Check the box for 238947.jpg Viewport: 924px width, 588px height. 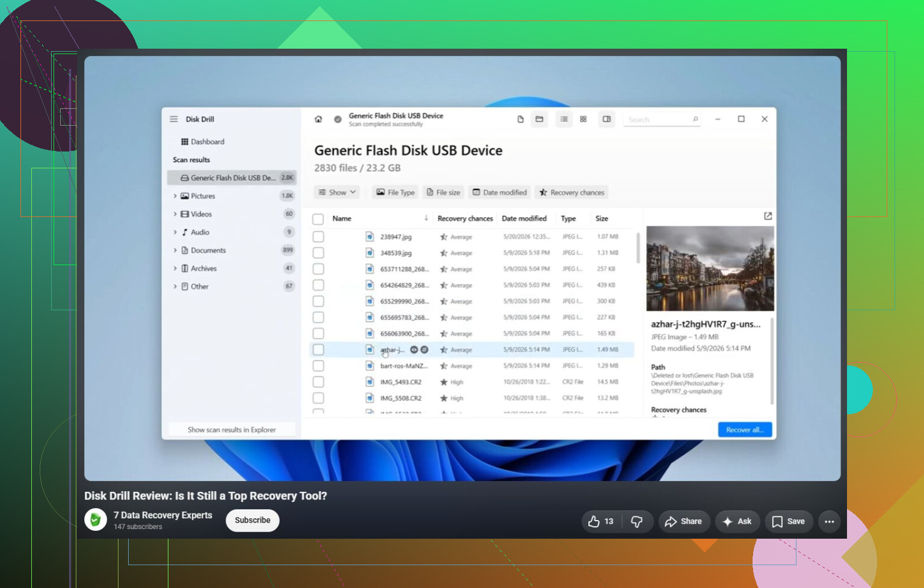318,237
